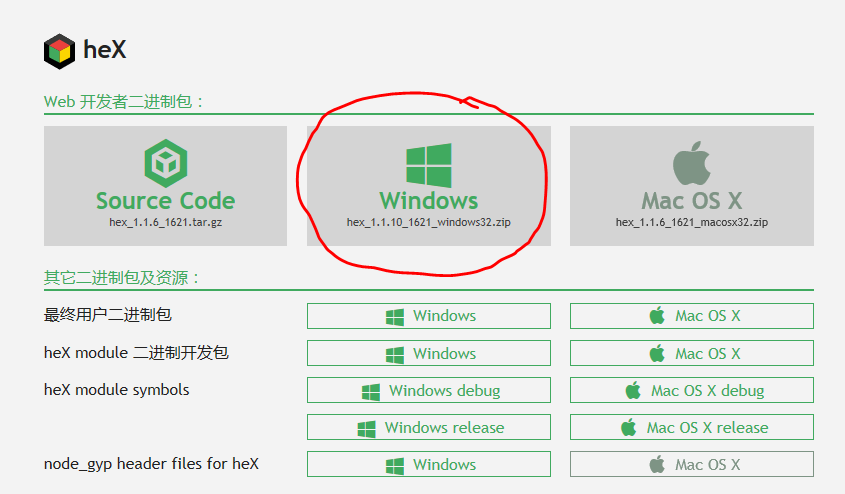This screenshot has width=845, height=494.
Task: Click grey Apple icon in node_gyp row
Action: [657, 464]
